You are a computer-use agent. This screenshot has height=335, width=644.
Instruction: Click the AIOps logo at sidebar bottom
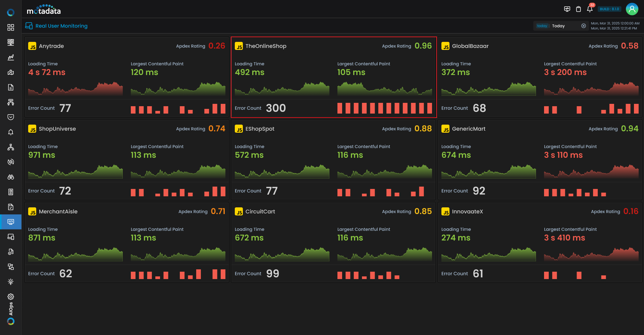click(x=11, y=321)
